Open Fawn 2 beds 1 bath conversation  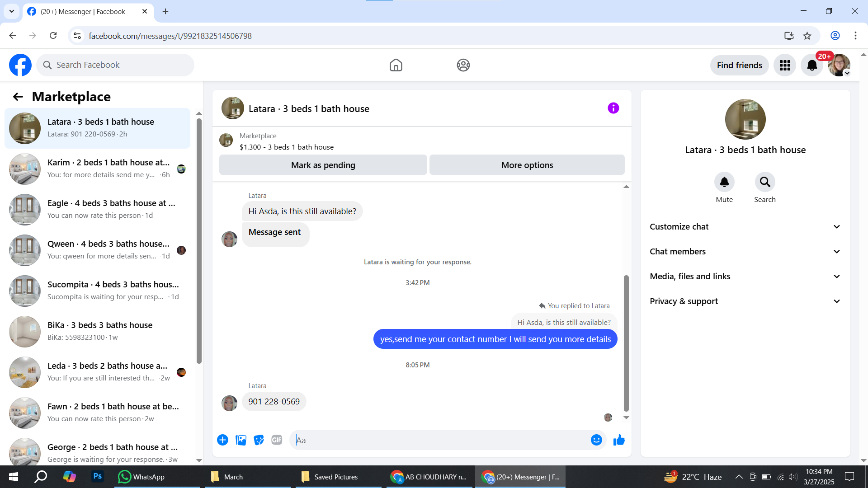click(x=97, y=413)
